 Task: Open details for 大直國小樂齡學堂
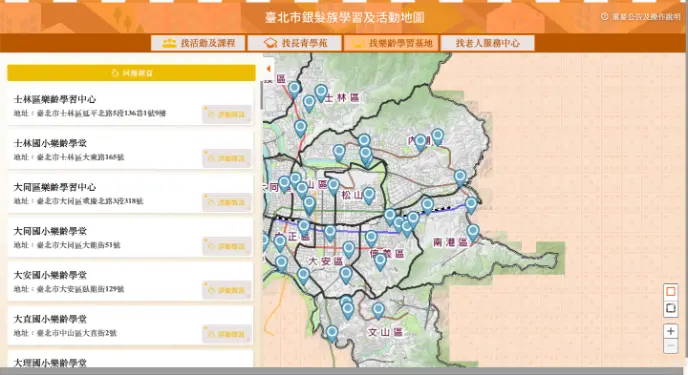pyautogui.click(x=227, y=334)
